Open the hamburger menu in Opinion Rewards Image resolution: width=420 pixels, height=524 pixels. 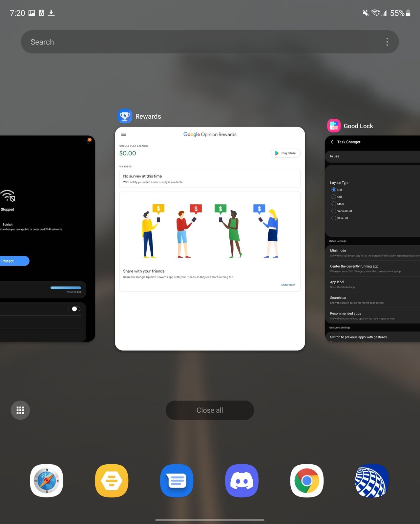(x=124, y=134)
